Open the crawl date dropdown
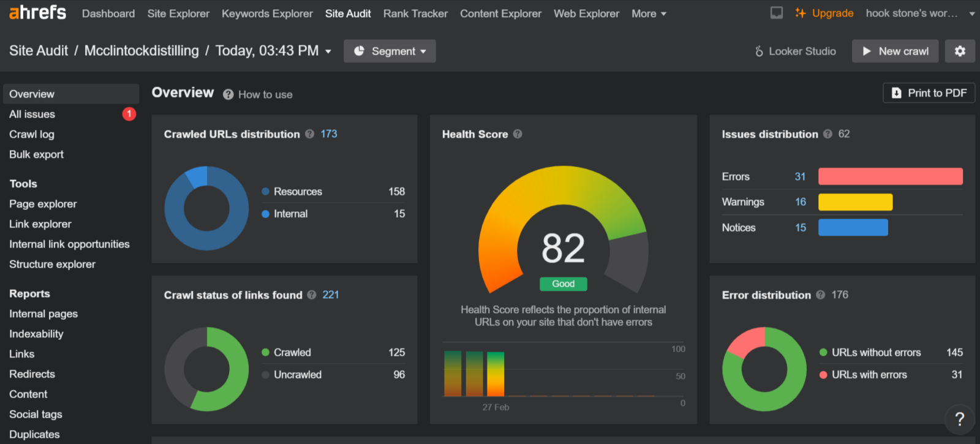 (273, 51)
